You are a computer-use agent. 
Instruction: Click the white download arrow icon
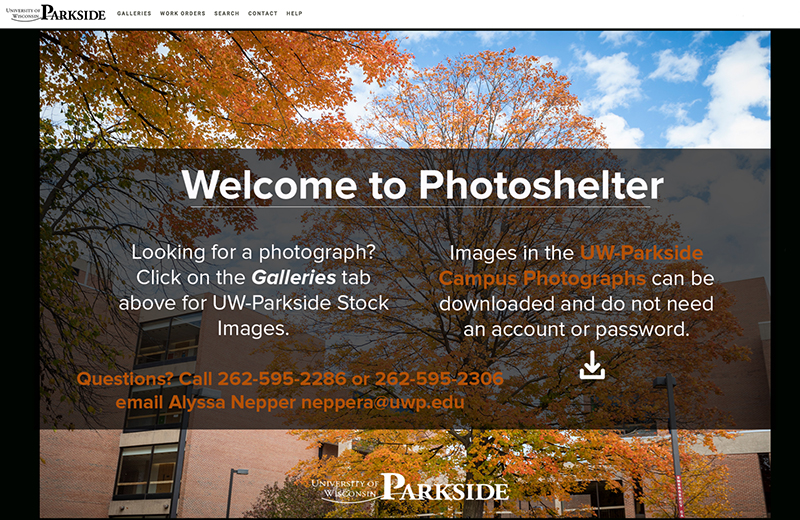pos(592,365)
